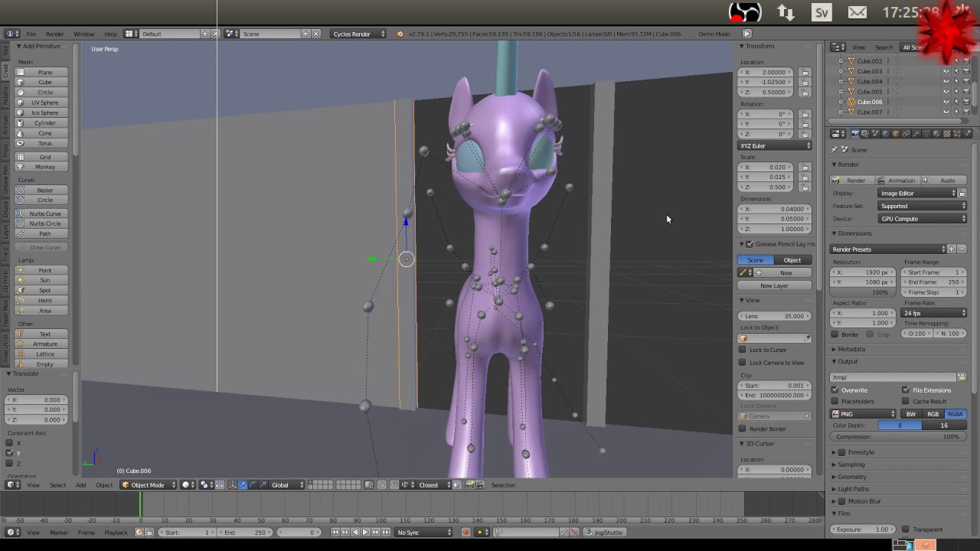Open the XYZ Euler rotation mode dropdown
Viewport: 980px width, 551px height.
point(775,145)
